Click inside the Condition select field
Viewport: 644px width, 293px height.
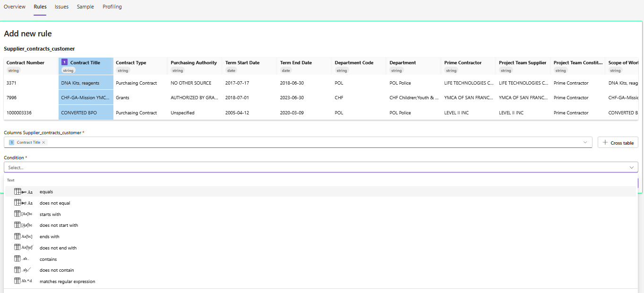312,167
